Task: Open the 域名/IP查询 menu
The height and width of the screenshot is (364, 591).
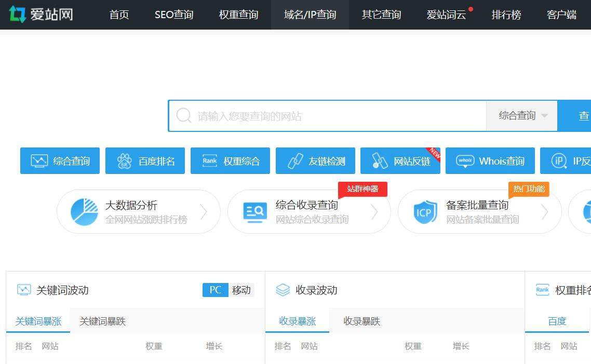Action: tap(310, 15)
